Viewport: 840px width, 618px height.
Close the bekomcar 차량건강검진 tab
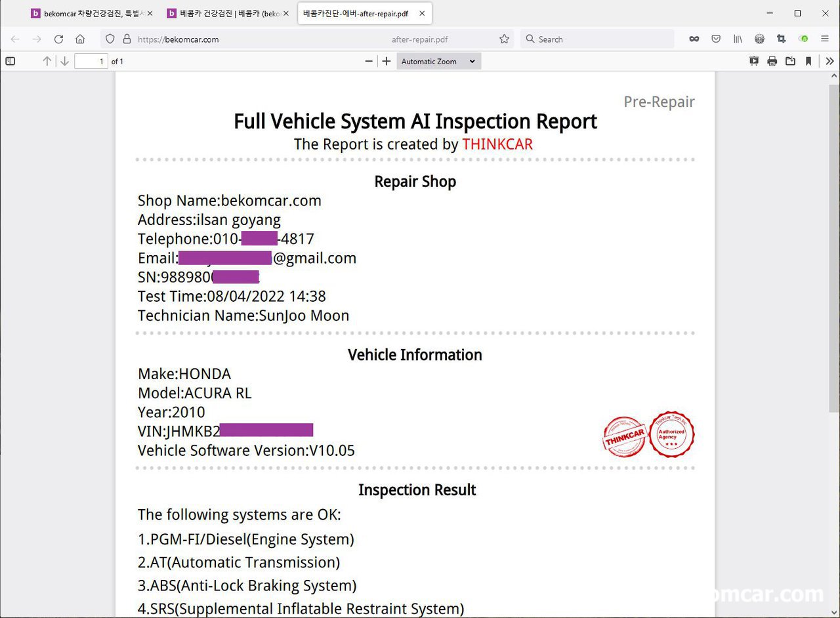click(x=150, y=14)
